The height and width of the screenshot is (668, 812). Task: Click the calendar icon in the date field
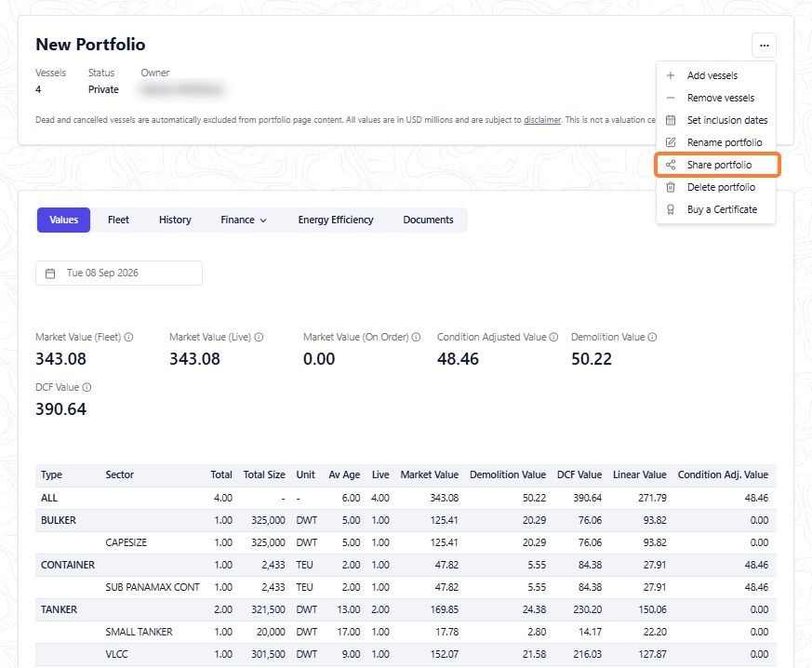click(x=50, y=274)
